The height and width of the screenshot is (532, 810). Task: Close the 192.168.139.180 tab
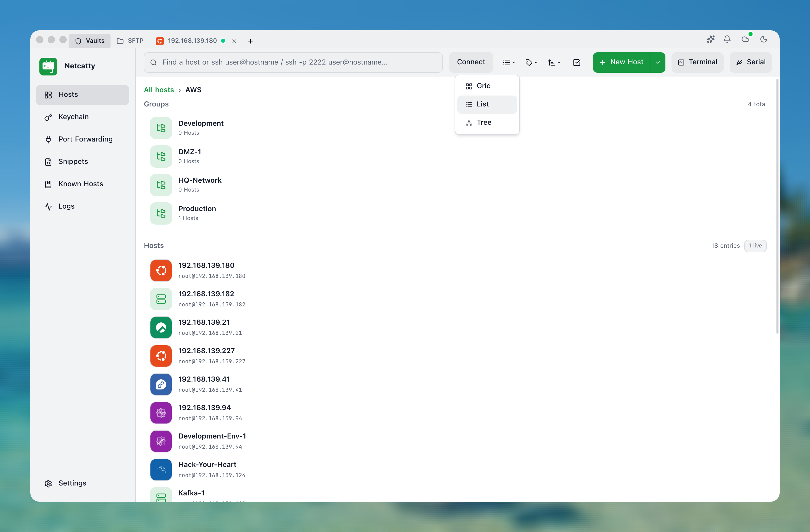[x=234, y=41]
